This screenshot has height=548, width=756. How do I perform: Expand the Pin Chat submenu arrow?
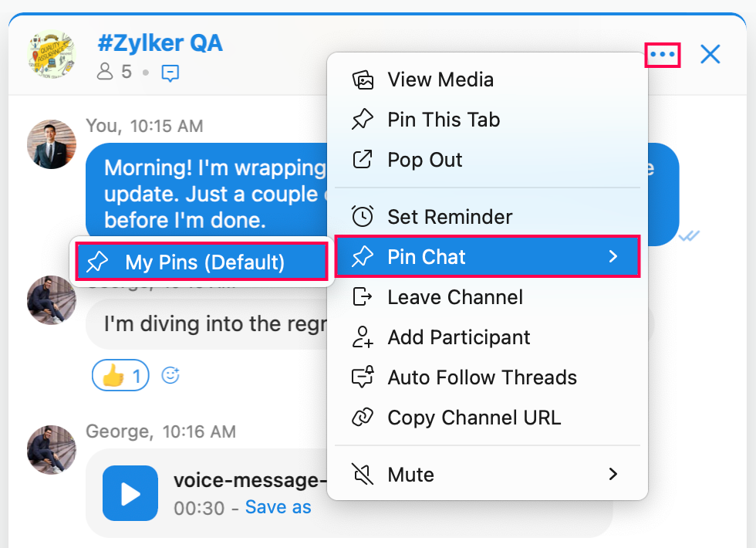(613, 257)
